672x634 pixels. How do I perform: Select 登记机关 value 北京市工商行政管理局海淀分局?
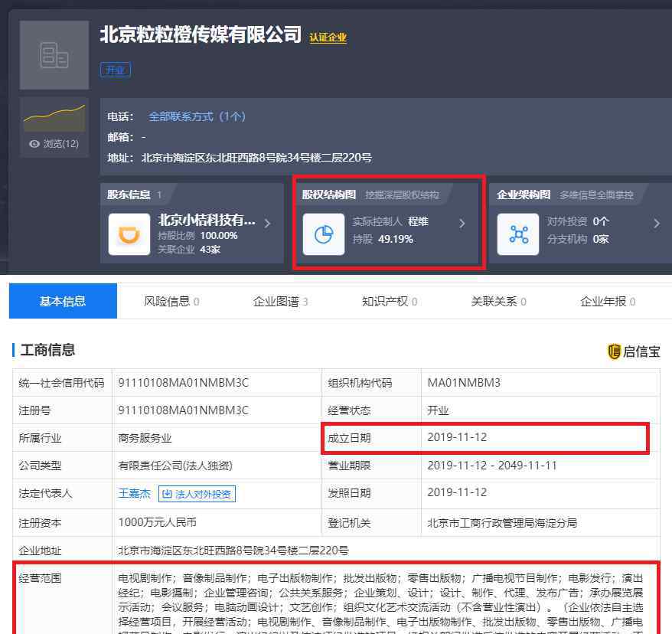[502, 523]
